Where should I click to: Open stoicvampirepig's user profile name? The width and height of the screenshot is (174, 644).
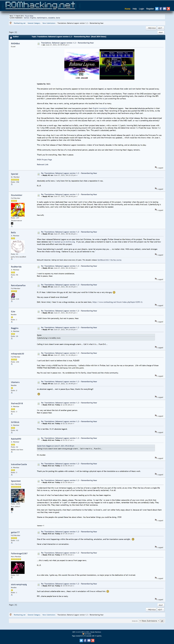click(19, 584)
